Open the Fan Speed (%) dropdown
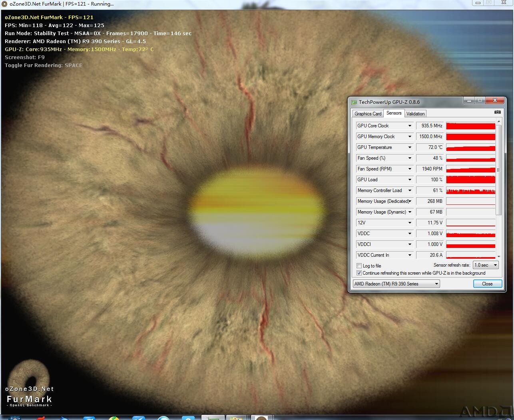The height and width of the screenshot is (420, 514). click(410, 158)
